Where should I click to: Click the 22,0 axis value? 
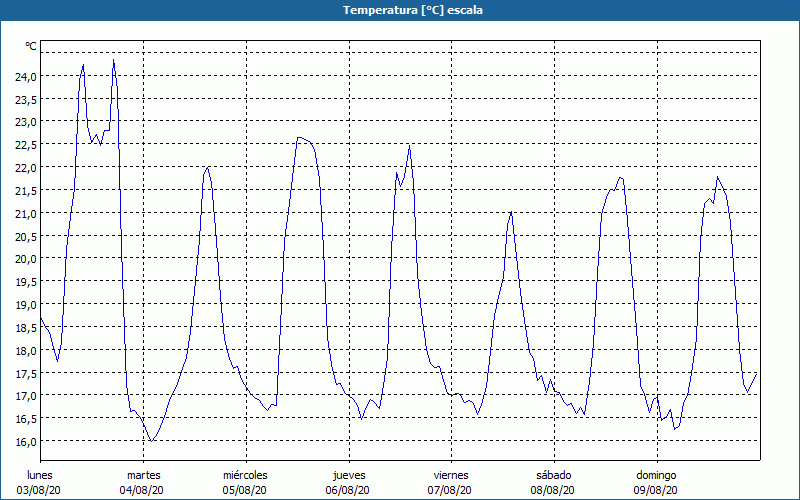pyautogui.click(x=26, y=168)
